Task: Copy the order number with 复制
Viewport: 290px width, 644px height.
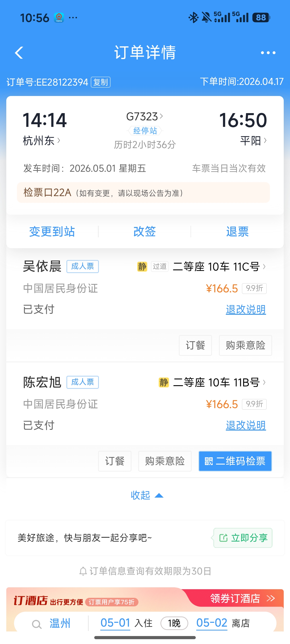Action: 101,82
